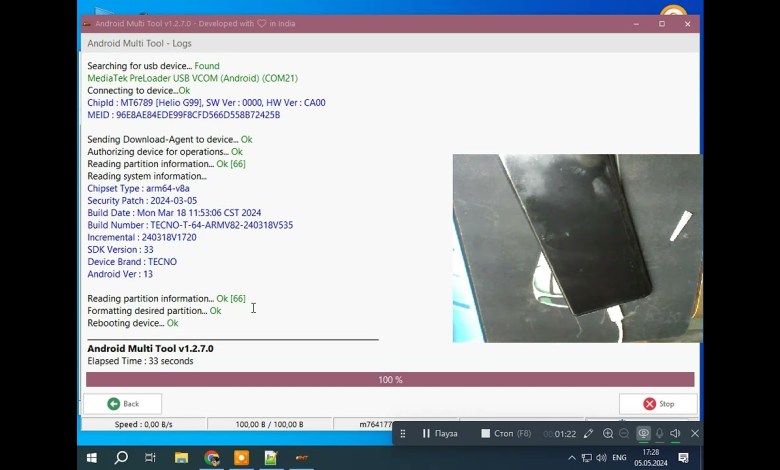Toggle the webcam overlay in recorder bar
Screen dimensions: 780x470
tap(643, 434)
